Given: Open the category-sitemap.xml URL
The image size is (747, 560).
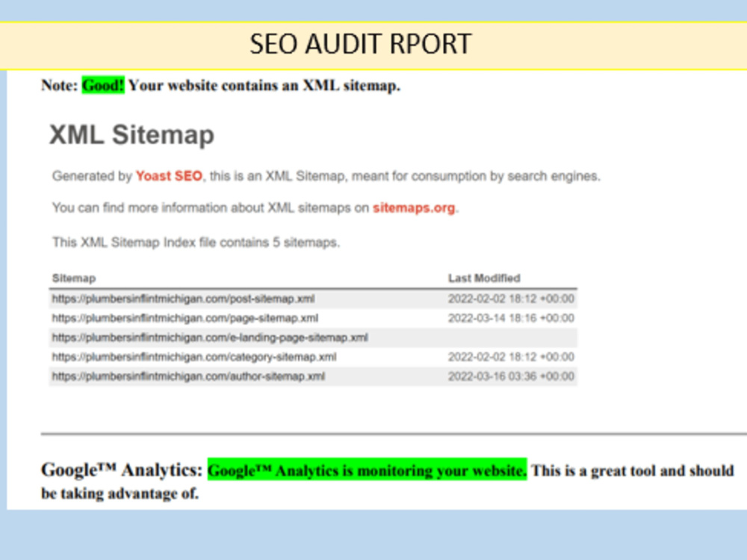Looking at the screenshot, I should [194, 357].
